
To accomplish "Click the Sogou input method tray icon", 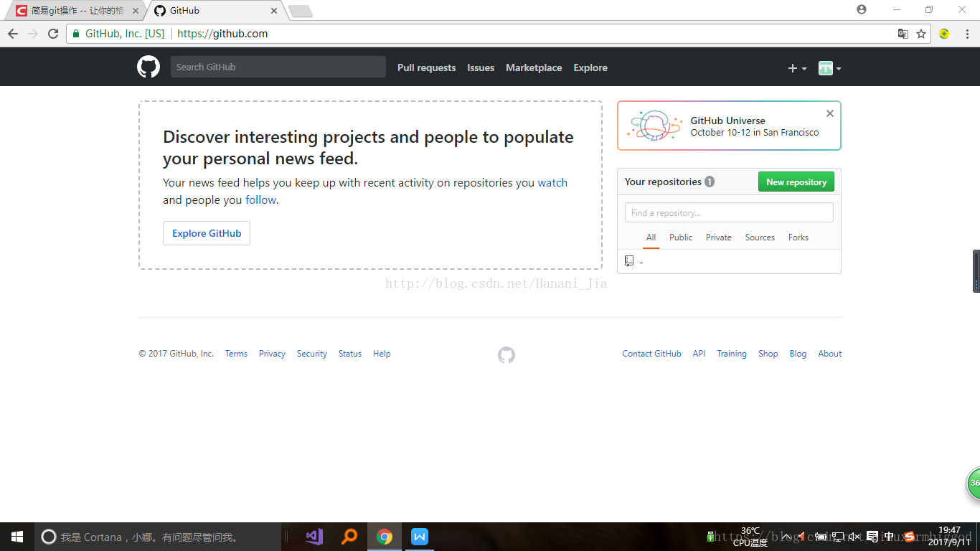I will click(x=910, y=537).
